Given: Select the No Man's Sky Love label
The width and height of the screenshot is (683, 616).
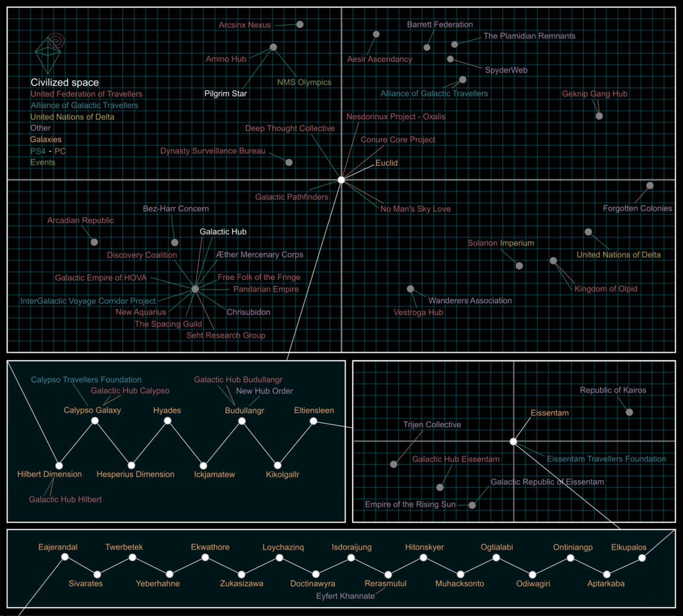Looking at the screenshot, I should pos(415,208).
